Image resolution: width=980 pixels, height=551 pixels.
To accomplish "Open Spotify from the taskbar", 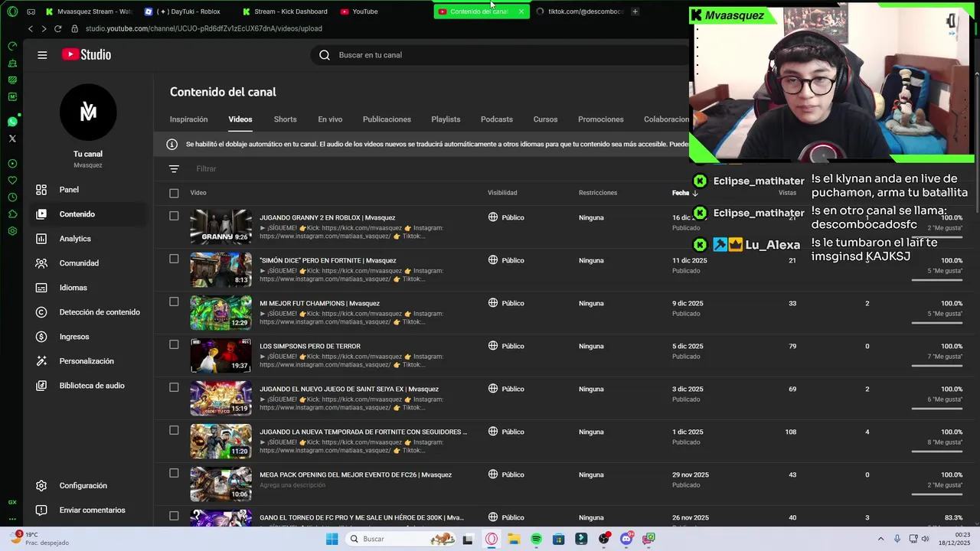I will (536, 539).
